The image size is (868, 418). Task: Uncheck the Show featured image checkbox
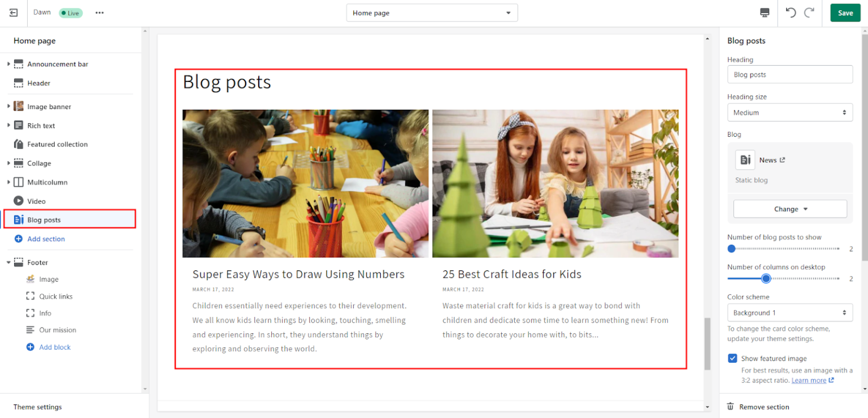(x=732, y=358)
